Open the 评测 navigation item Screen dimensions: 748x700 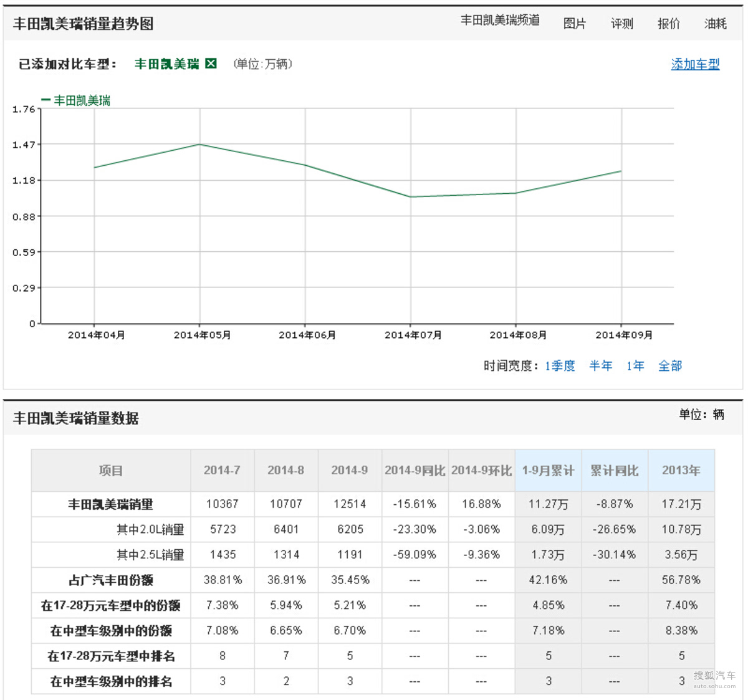point(621,24)
